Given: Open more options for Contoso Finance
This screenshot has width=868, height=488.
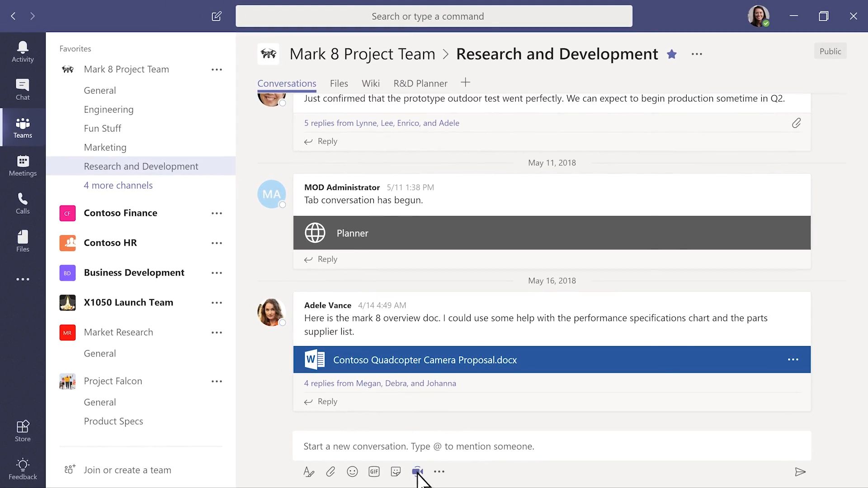Looking at the screenshot, I should coord(217,213).
